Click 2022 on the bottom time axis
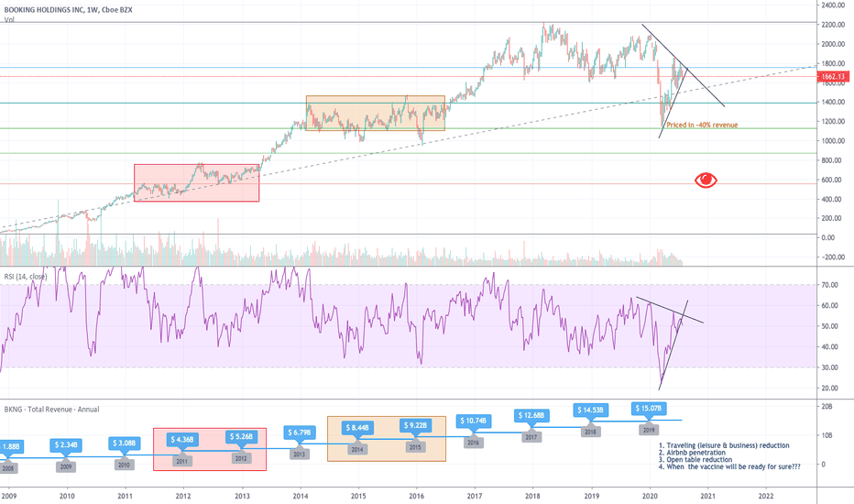This screenshot has height=504, width=854. [766, 496]
